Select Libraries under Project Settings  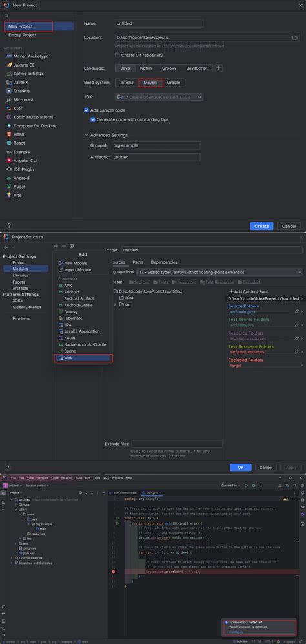coord(21,276)
